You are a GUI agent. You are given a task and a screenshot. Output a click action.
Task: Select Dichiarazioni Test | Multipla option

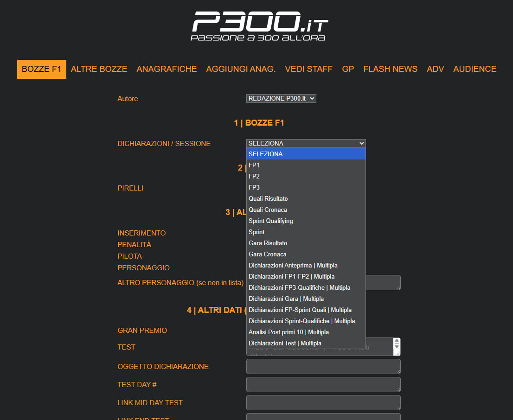(285, 343)
